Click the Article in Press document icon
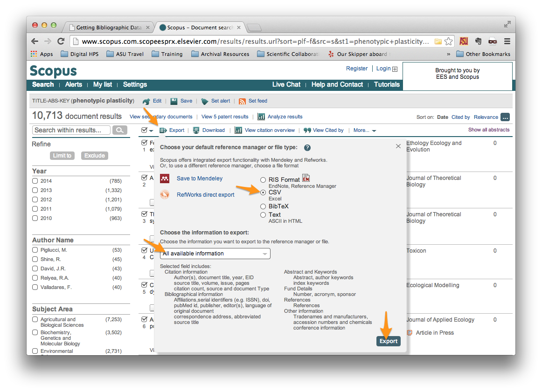 click(x=410, y=333)
